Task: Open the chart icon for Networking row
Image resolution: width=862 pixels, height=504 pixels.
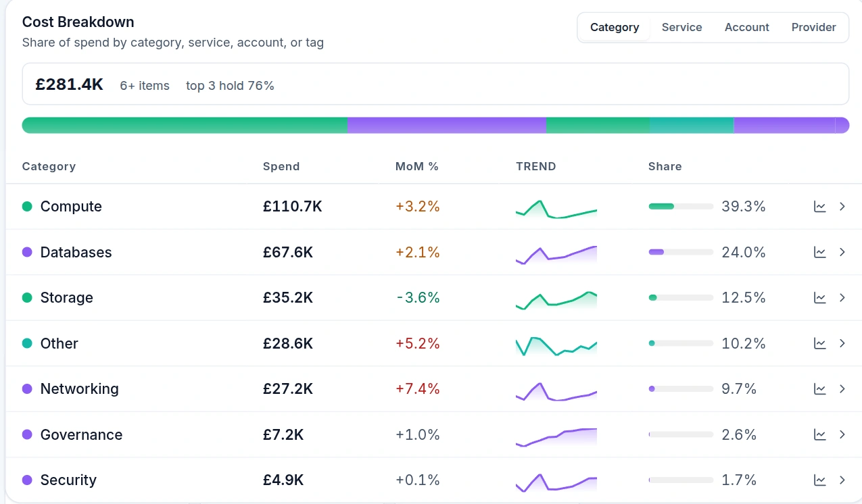Action: tap(819, 389)
